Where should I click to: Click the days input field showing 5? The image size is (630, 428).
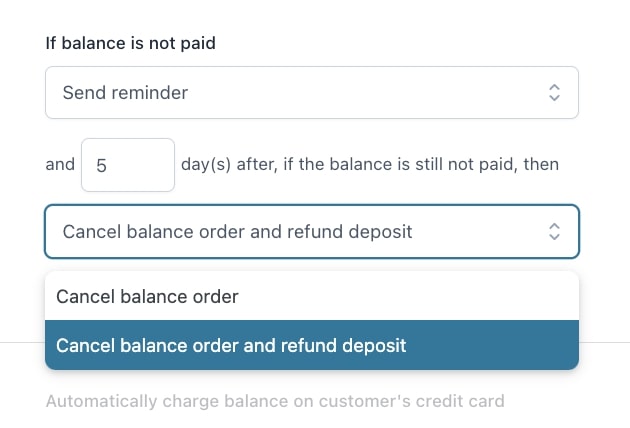click(128, 165)
